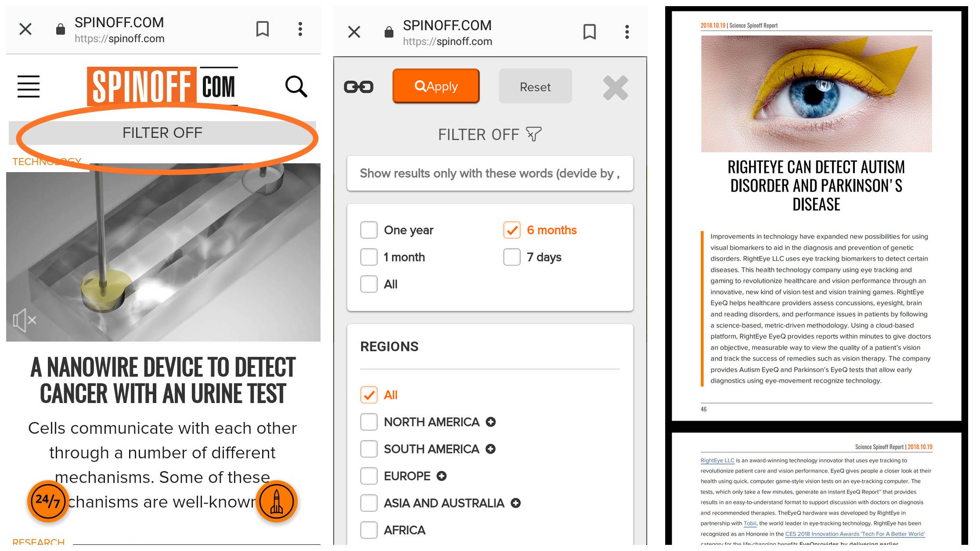Click the lock icon in left address bar
The width and height of the screenshot is (980, 551).
[61, 29]
